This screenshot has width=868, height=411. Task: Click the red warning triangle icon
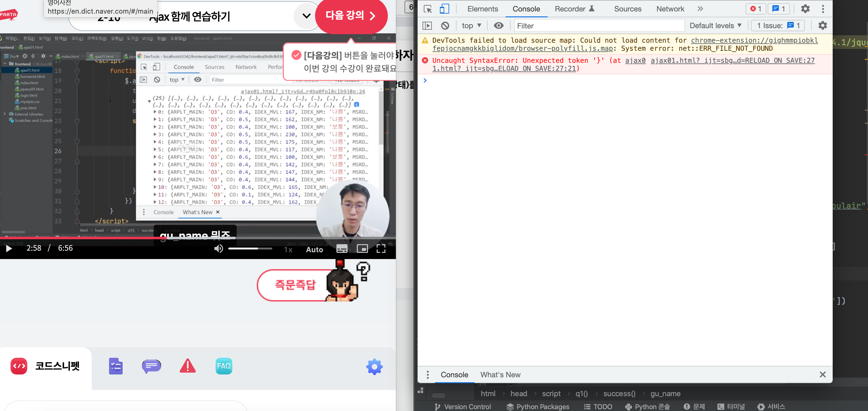click(187, 366)
